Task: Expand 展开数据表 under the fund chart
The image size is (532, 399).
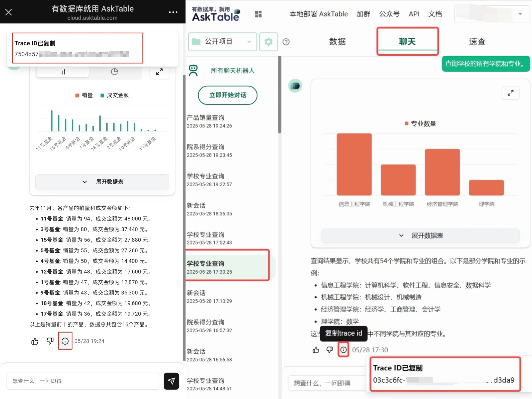Action: click(x=102, y=182)
